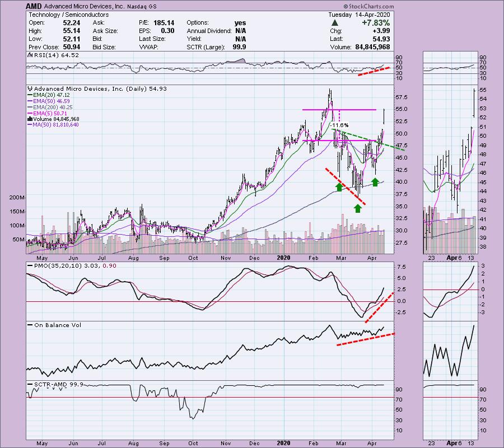Image resolution: width=504 pixels, height=448 pixels.
Task: Click the lowest green up arrow near 35.0
Action: (358, 208)
